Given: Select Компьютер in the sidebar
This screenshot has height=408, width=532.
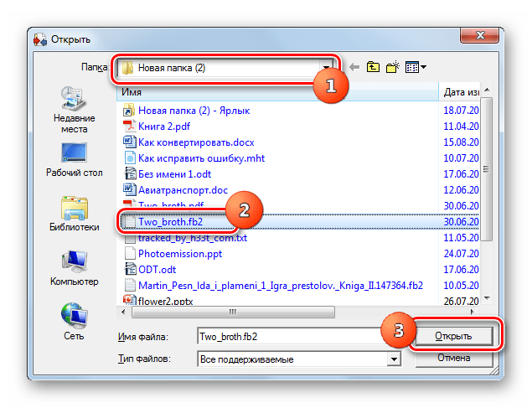Looking at the screenshot, I should (74, 268).
